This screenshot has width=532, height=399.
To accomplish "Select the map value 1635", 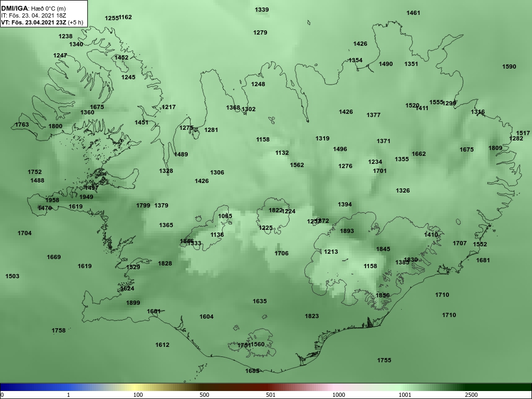I will pyautogui.click(x=260, y=301).
